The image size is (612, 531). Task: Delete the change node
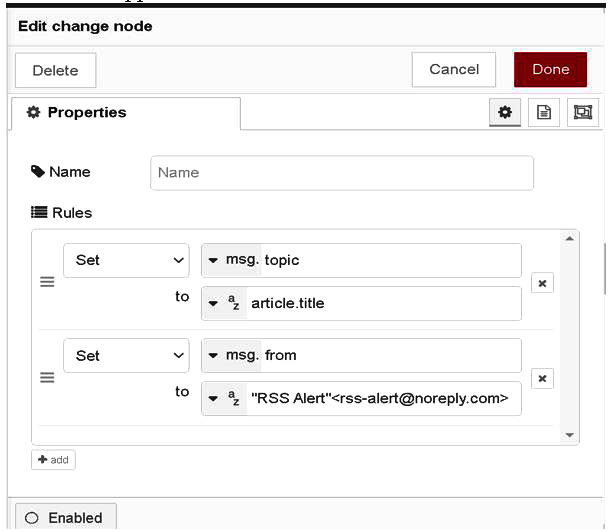click(55, 71)
